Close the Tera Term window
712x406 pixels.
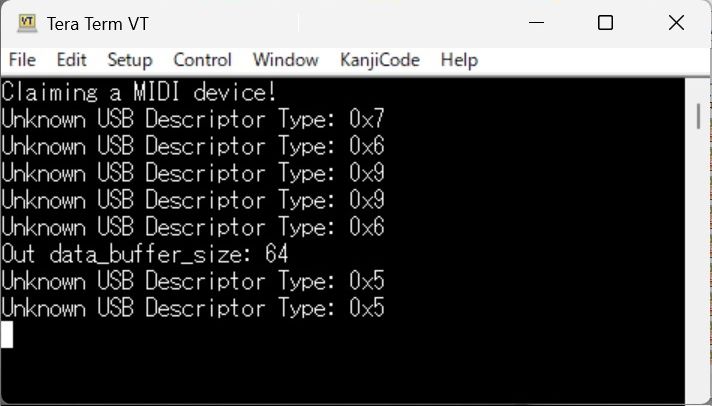[x=675, y=22]
